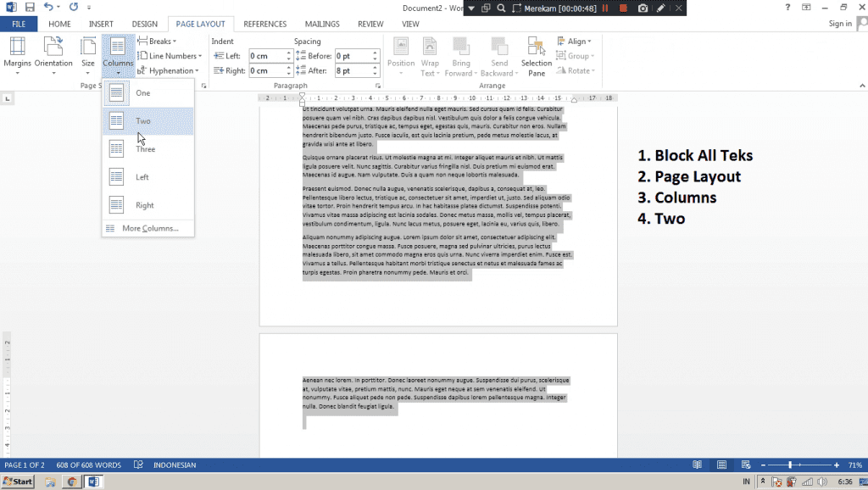Click the Left indent input field
868x490 pixels.
(265, 56)
